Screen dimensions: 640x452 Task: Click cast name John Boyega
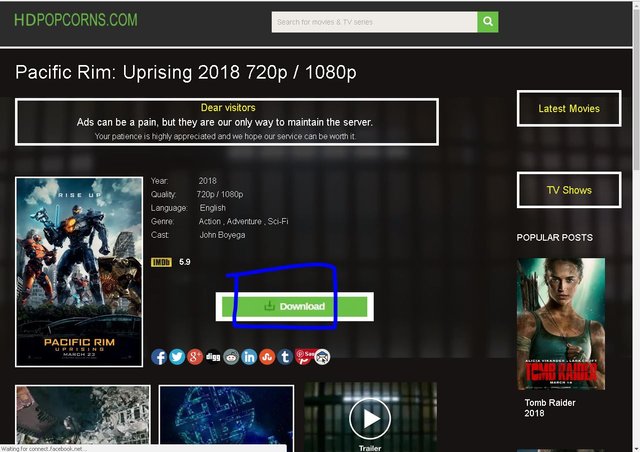point(222,235)
